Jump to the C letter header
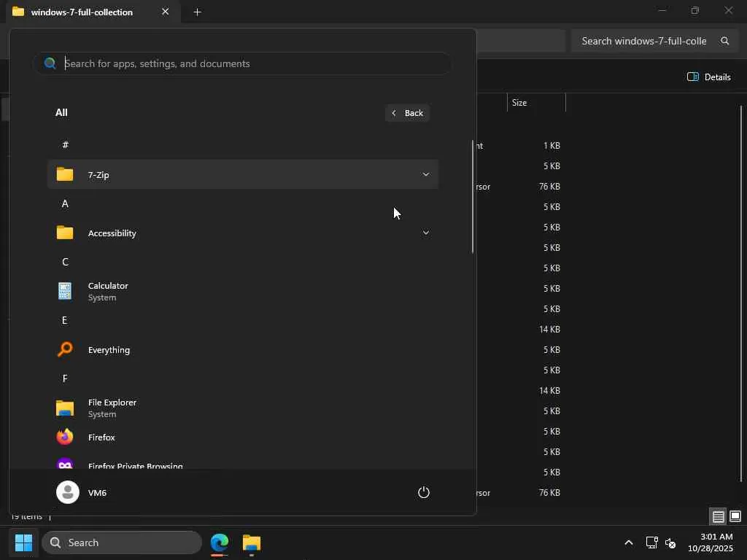This screenshot has width=747, height=560. coord(65,262)
